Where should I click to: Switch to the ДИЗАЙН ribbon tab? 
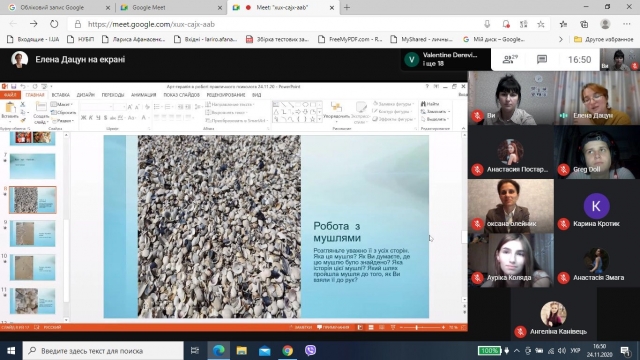point(86,95)
